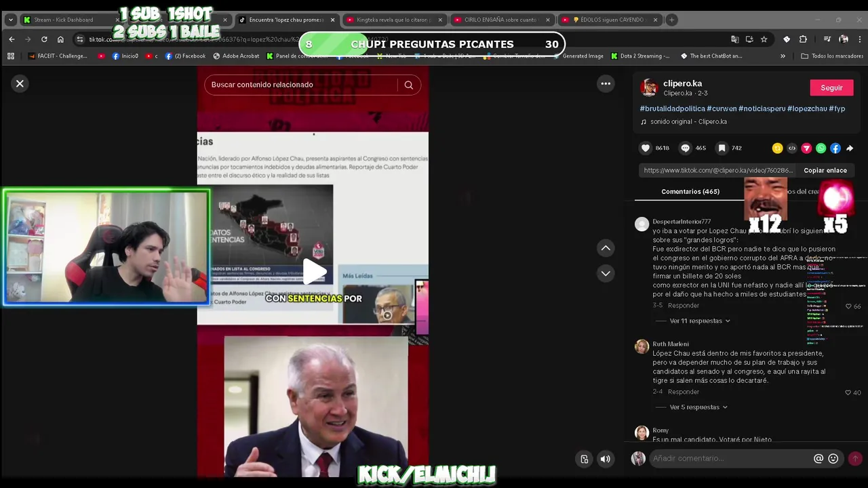Open hashtag #fyp

pos(837,108)
